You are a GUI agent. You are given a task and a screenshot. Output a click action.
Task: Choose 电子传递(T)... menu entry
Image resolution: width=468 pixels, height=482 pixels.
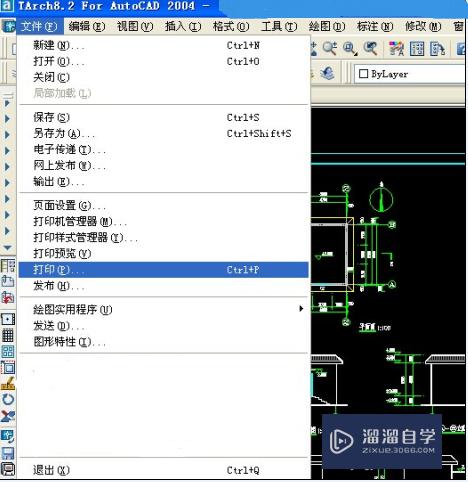tap(163, 149)
